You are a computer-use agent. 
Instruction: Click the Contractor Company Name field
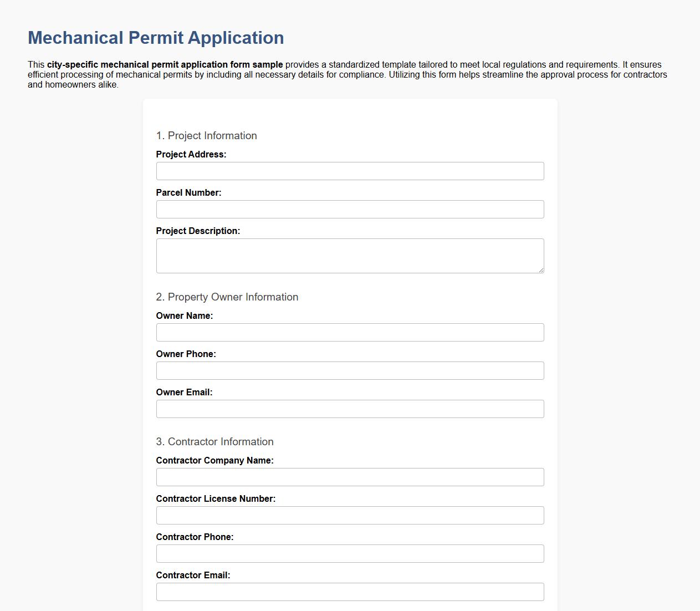[350, 477]
